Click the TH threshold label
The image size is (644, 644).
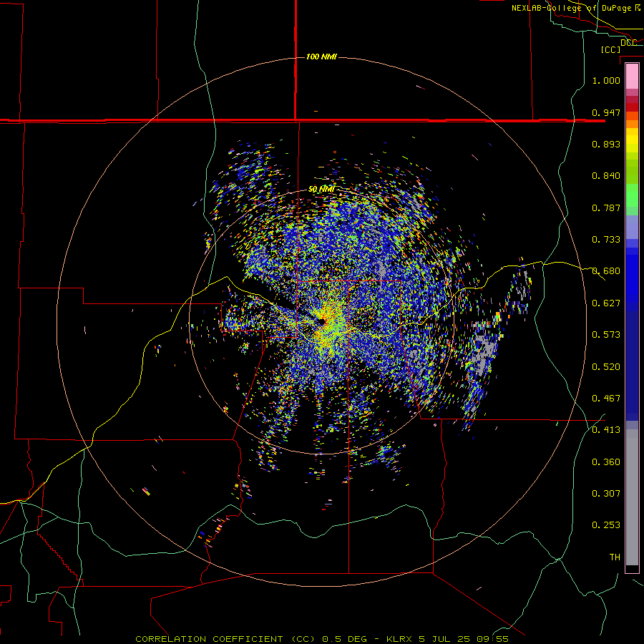coord(615,557)
